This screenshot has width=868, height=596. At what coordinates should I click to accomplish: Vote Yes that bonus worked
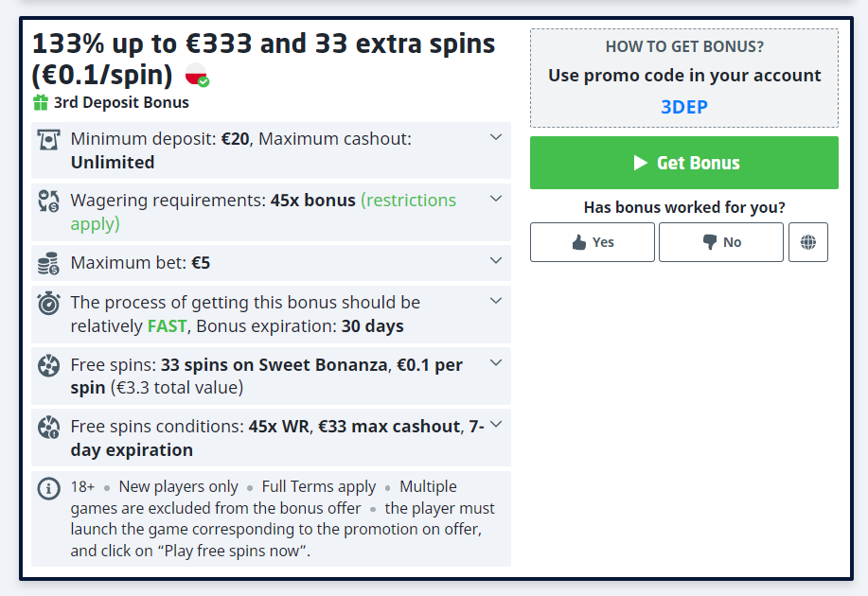click(x=593, y=242)
